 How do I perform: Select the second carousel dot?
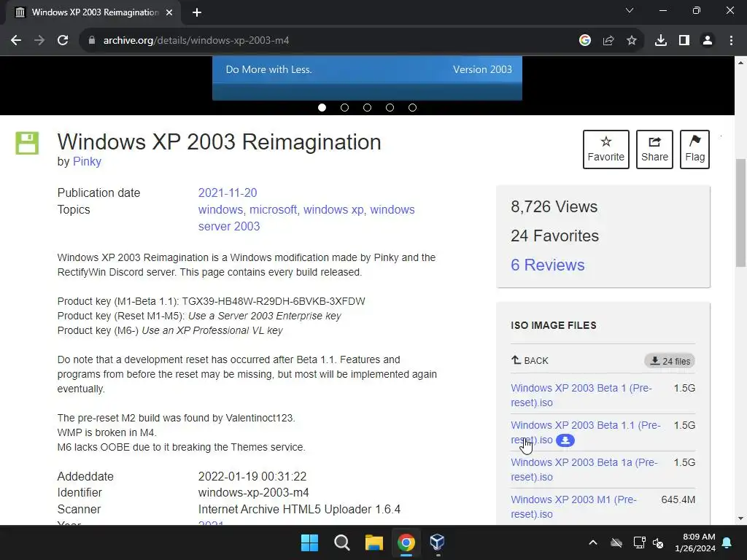(x=344, y=108)
